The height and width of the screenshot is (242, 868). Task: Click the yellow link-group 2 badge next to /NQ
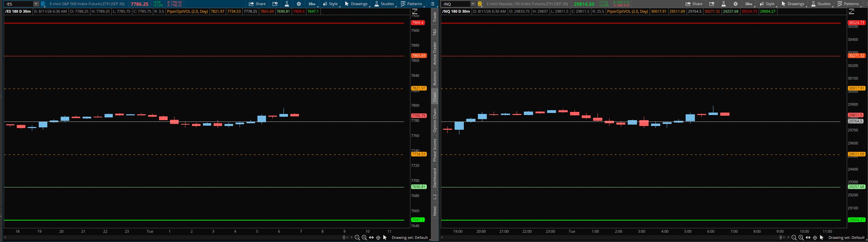click(x=480, y=4)
